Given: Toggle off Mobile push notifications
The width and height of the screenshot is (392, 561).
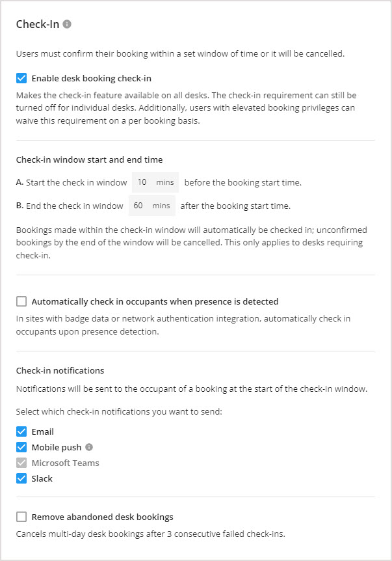Looking at the screenshot, I should coord(21,447).
